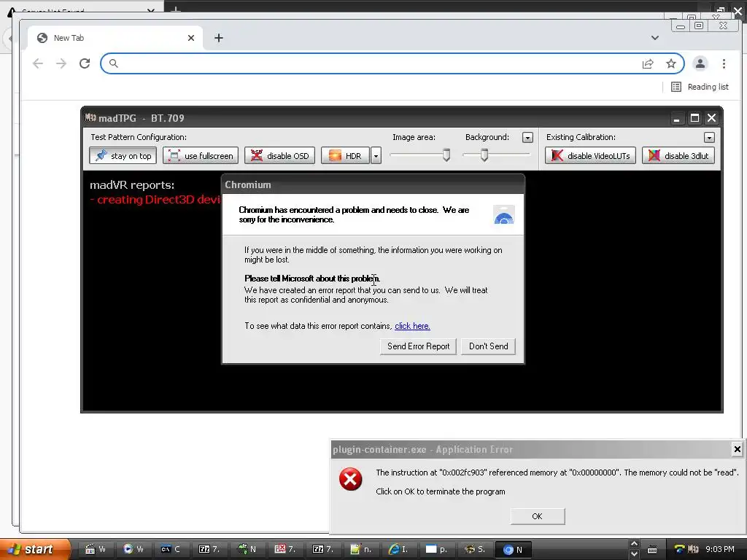Switch to the notepad 'n.' taskbar item
This screenshot has width=747, height=560.
click(360, 549)
